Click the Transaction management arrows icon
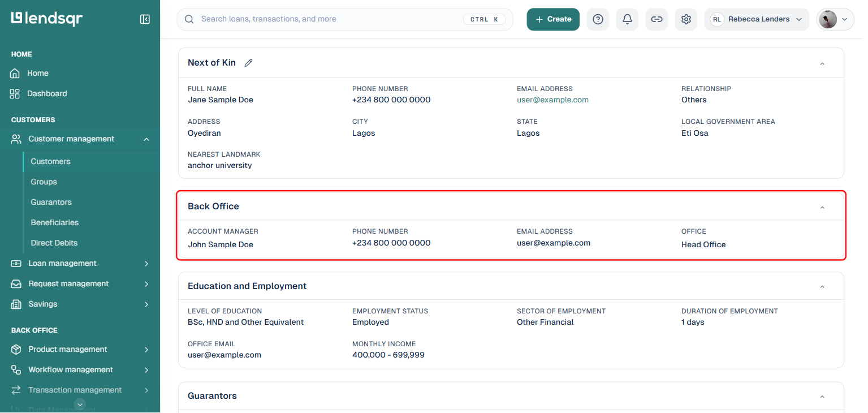Image resolution: width=868 pixels, height=413 pixels. click(16, 390)
